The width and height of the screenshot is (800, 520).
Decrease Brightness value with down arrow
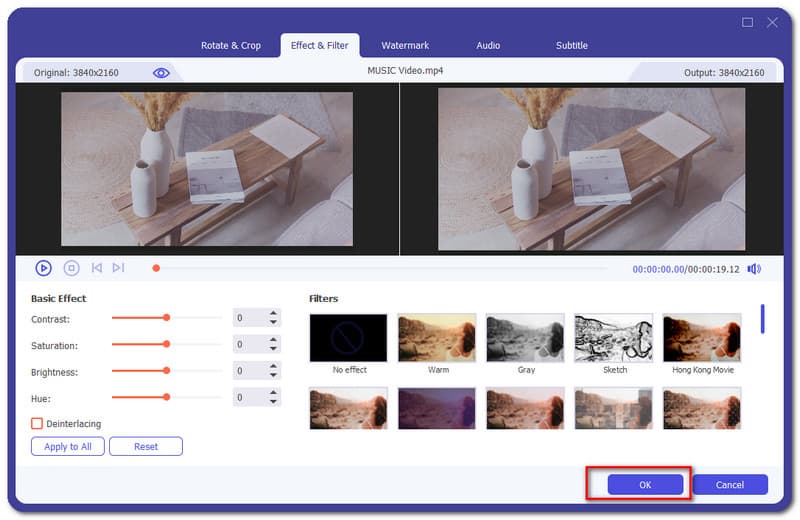273,375
